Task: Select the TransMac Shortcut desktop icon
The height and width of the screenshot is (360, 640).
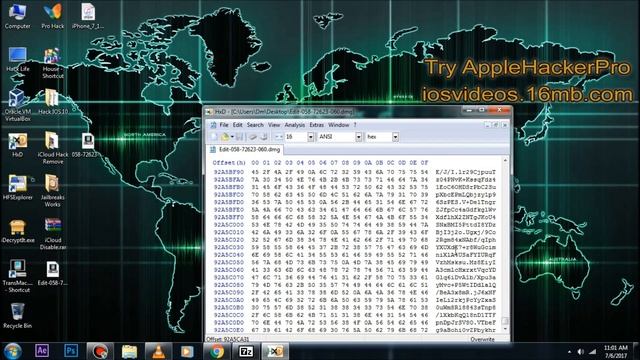Action: (x=18, y=276)
